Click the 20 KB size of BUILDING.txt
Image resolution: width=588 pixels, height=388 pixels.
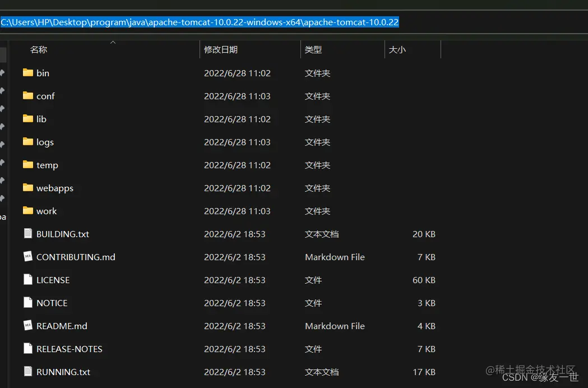(x=424, y=234)
